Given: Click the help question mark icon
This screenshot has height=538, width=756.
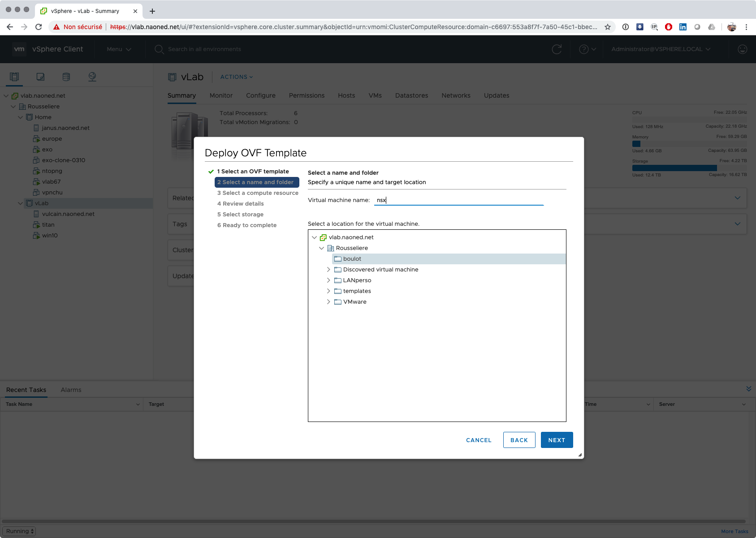Looking at the screenshot, I should click(x=584, y=49).
